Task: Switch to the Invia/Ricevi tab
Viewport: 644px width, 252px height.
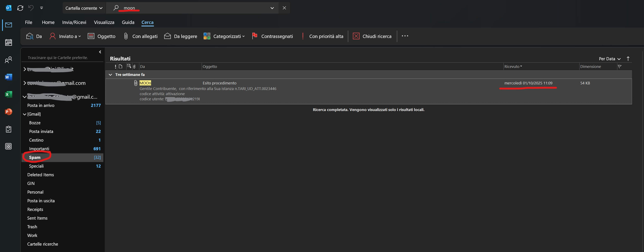Action: [x=74, y=22]
